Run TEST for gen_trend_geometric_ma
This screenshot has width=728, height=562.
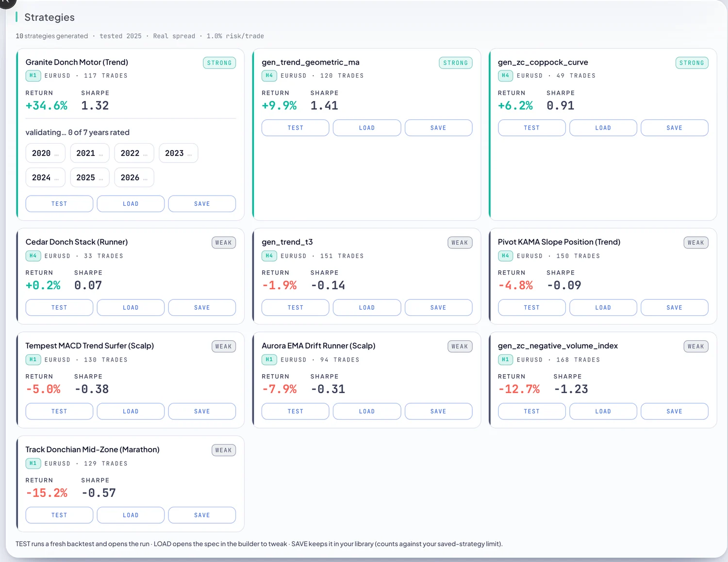296,128
